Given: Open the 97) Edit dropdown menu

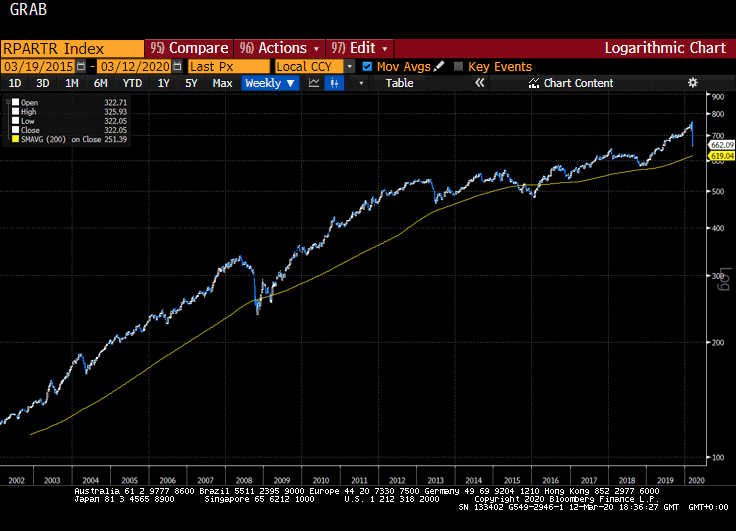Looking at the screenshot, I should click(x=360, y=48).
